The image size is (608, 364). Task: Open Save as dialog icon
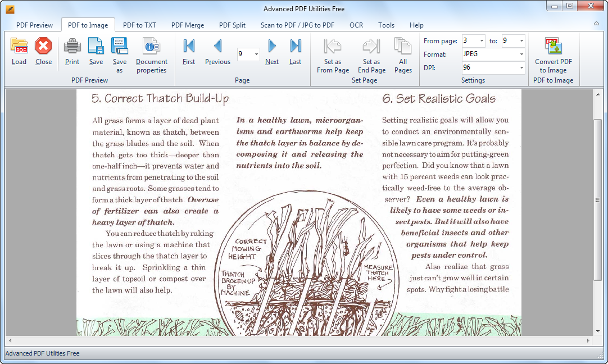(x=120, y=46)
